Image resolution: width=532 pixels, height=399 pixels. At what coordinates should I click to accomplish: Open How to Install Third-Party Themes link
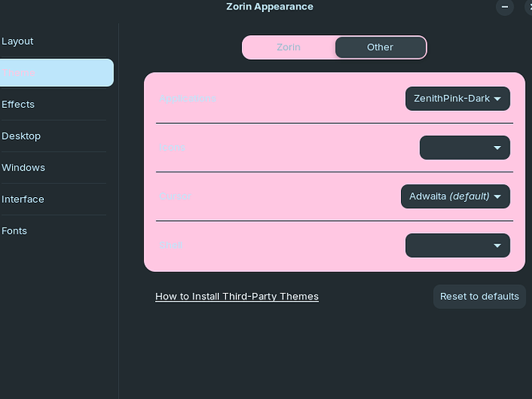(236, 296)
